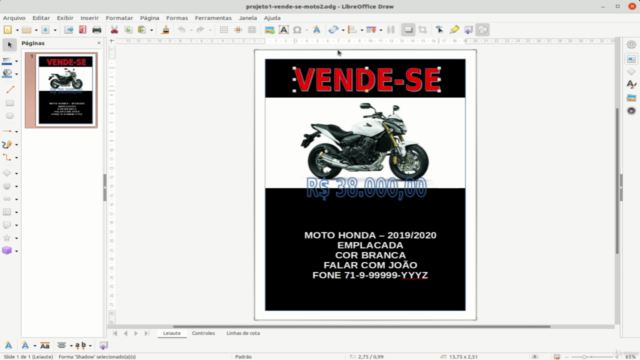This screenshot has width=640, height=360.
Task: Expand Stars and Banners dropdown arrow
Action: 17,238
